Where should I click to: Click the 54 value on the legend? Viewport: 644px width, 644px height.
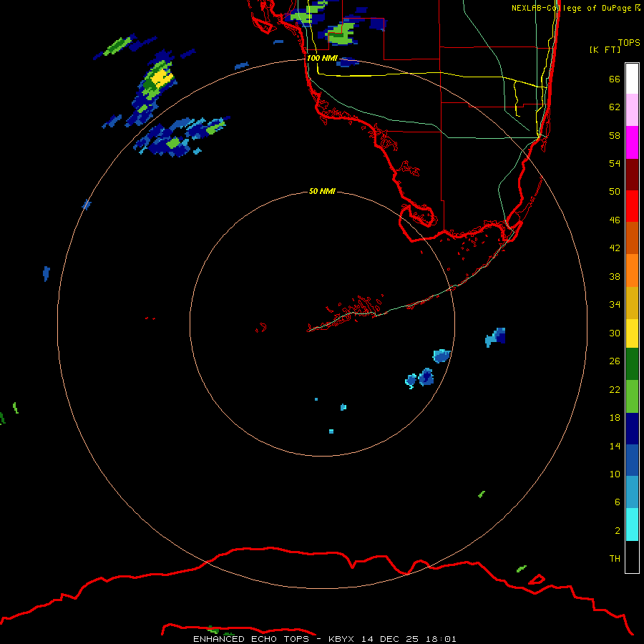coord(615,163)
